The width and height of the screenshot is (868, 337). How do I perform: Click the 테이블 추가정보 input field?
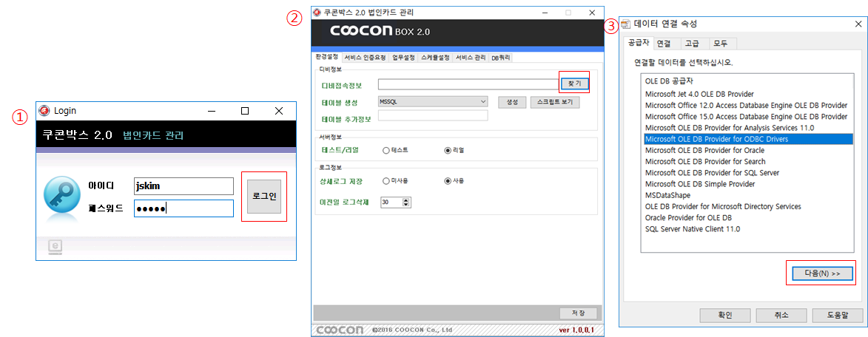[433, 115]
